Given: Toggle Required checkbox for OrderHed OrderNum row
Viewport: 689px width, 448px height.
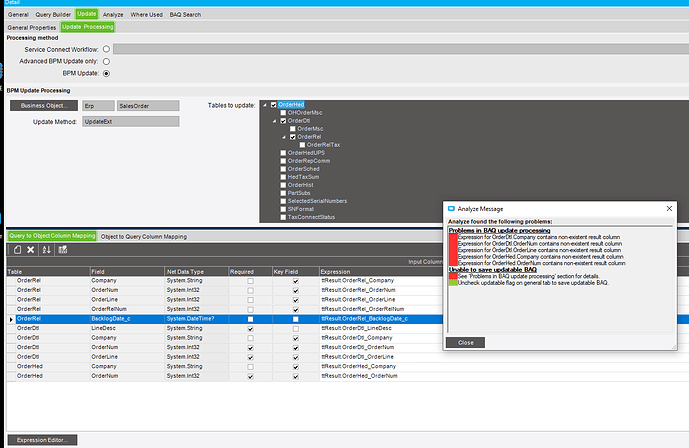Looking at the screenshot, I should pyautogui.click(x=250, y=377).
